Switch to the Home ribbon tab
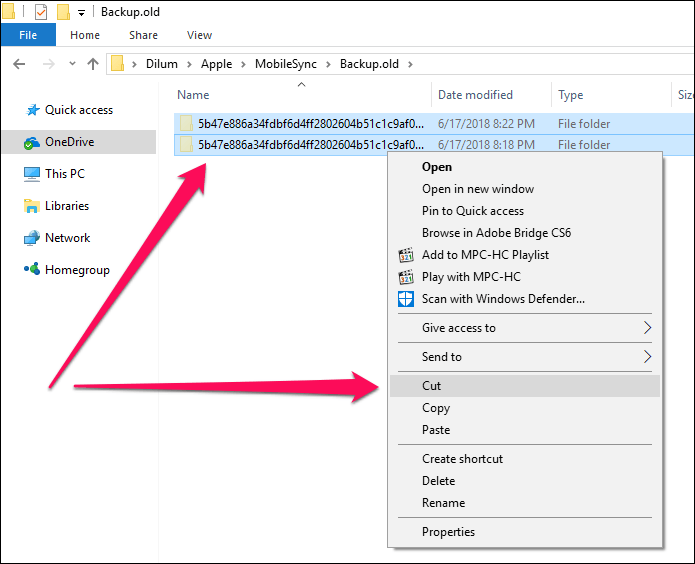This screenshot has width=695, height=564. click(85, 35)
